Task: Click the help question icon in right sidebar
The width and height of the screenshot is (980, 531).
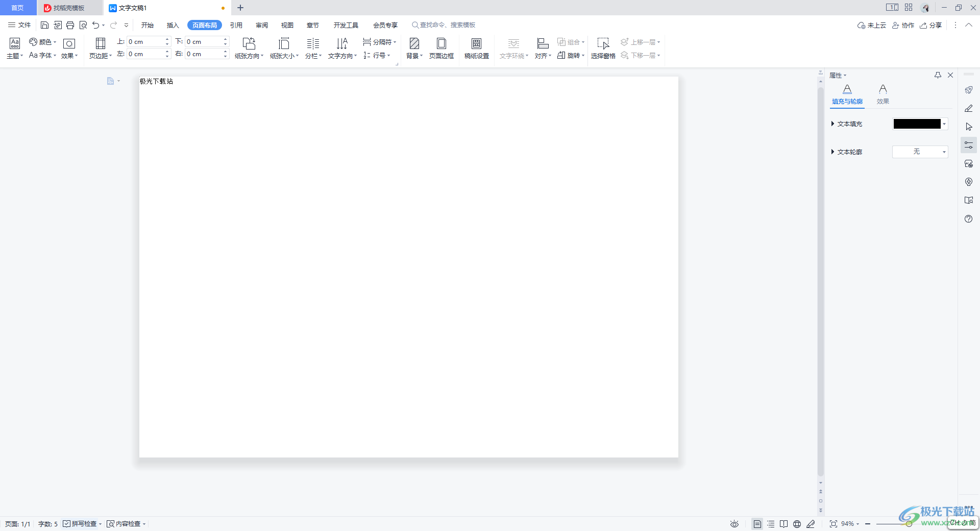Action: tap(969, 219)
